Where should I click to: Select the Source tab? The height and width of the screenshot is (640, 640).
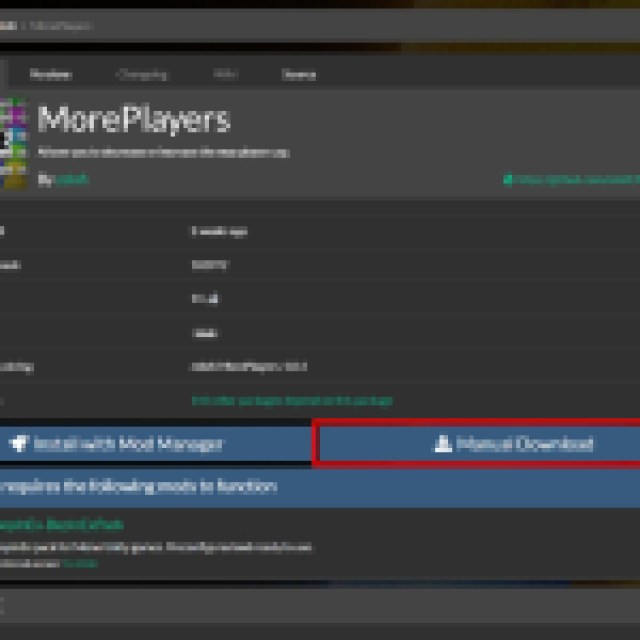[298, 74]
